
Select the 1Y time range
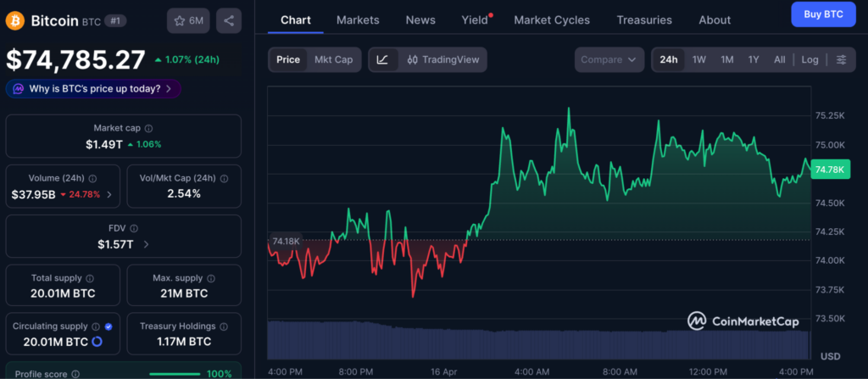(x=753, y=59)
